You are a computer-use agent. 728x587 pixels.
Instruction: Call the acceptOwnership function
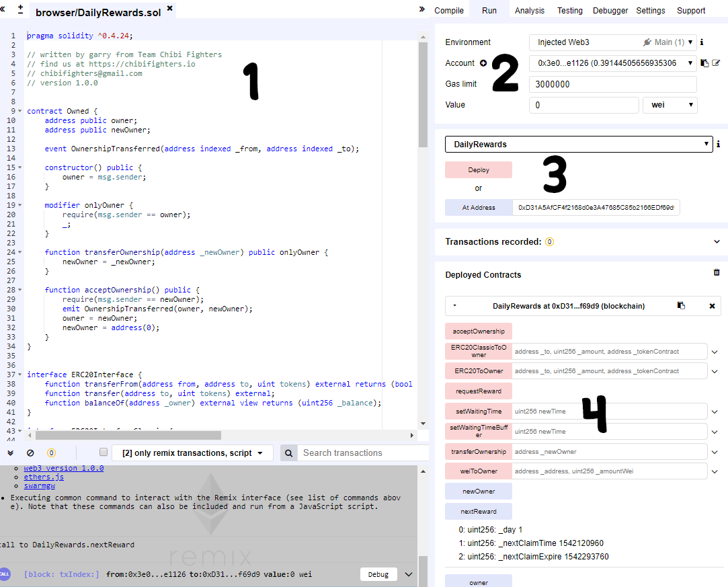click(479, 331)
